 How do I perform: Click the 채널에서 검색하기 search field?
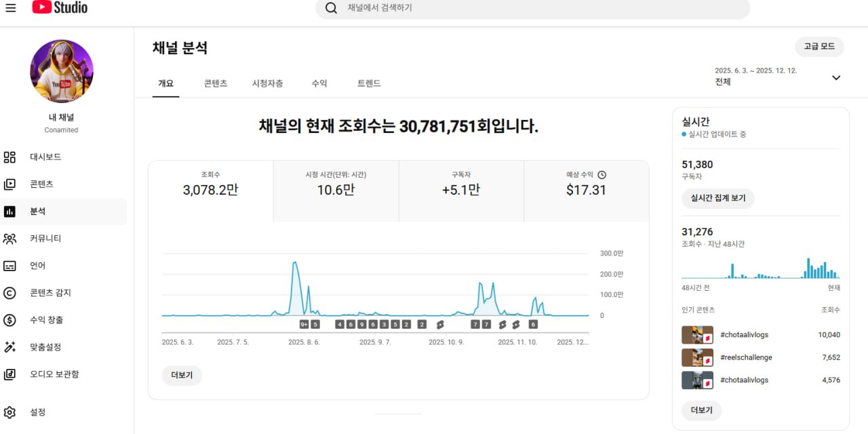click(x=532, y=8)
